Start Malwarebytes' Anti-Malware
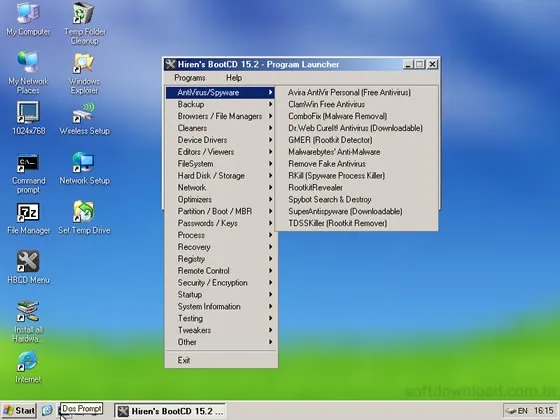Viewport: 560px width, 420px height. [356, 152]
